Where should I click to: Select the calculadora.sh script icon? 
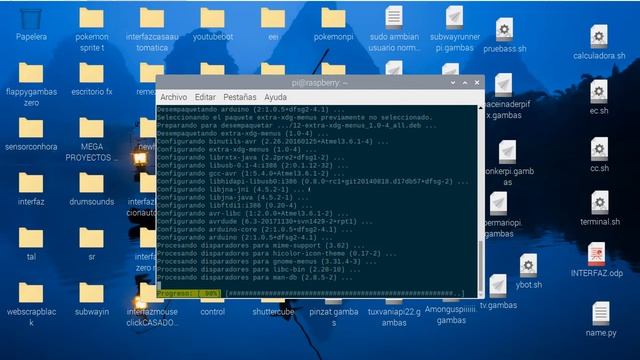point(599,37)
